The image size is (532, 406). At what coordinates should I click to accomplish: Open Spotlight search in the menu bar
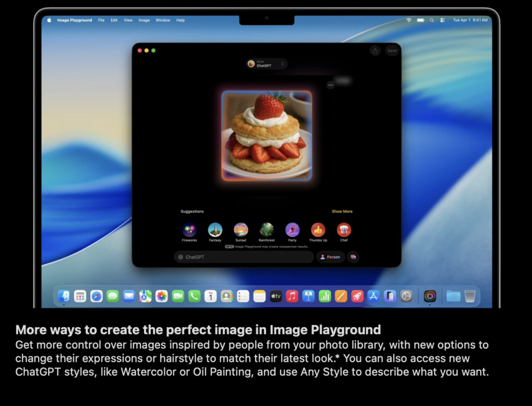[x=432, y=20]
